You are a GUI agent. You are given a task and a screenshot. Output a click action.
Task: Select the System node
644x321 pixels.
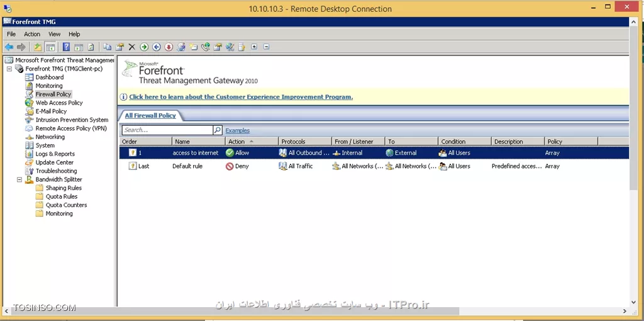coord(45,145)
